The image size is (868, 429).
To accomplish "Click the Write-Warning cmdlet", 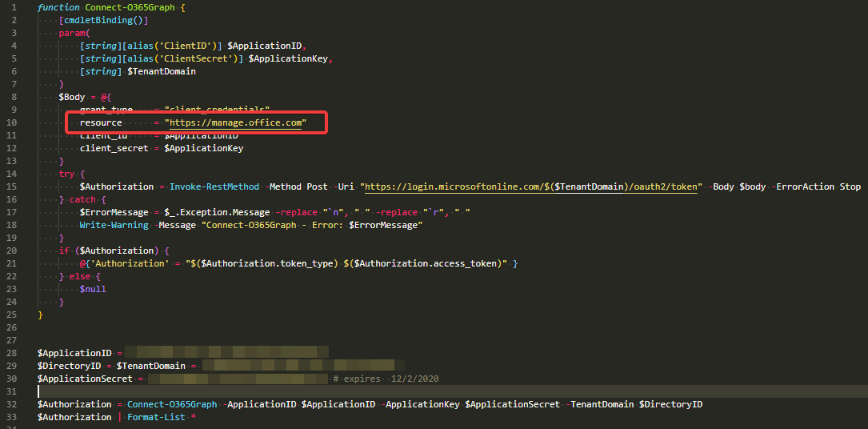I will [114, 225].
